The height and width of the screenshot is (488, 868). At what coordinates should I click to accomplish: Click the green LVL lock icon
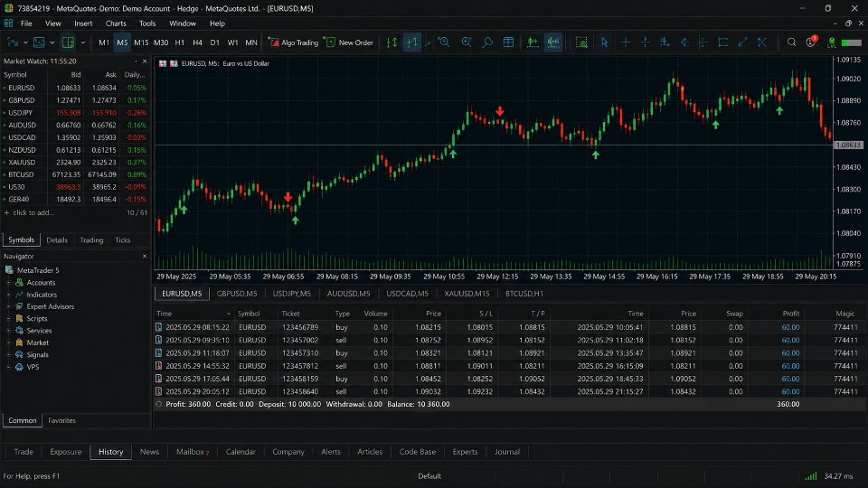[832, 42]
